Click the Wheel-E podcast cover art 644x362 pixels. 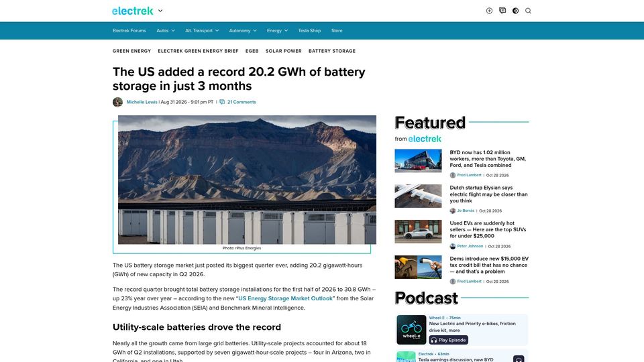[411, 330]
